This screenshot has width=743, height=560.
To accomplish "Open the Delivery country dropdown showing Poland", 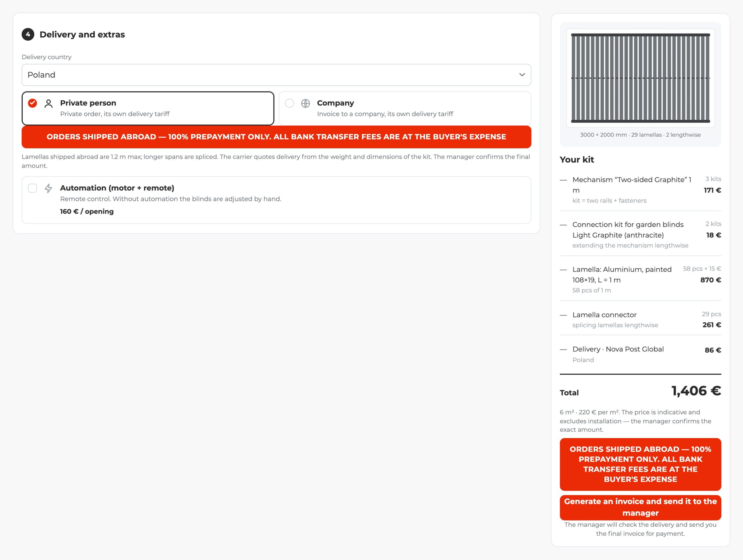I will pos(276,75).
